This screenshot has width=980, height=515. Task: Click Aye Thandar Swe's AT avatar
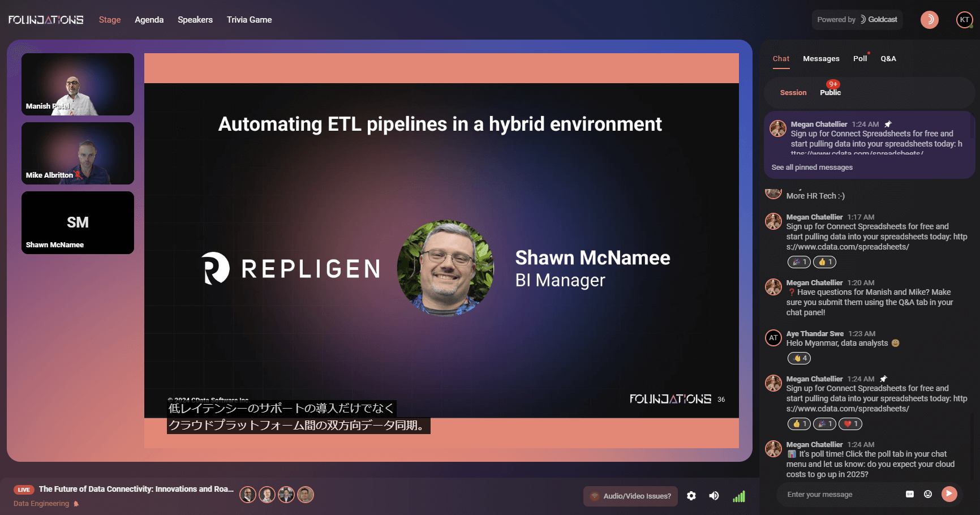pos(773,338)
